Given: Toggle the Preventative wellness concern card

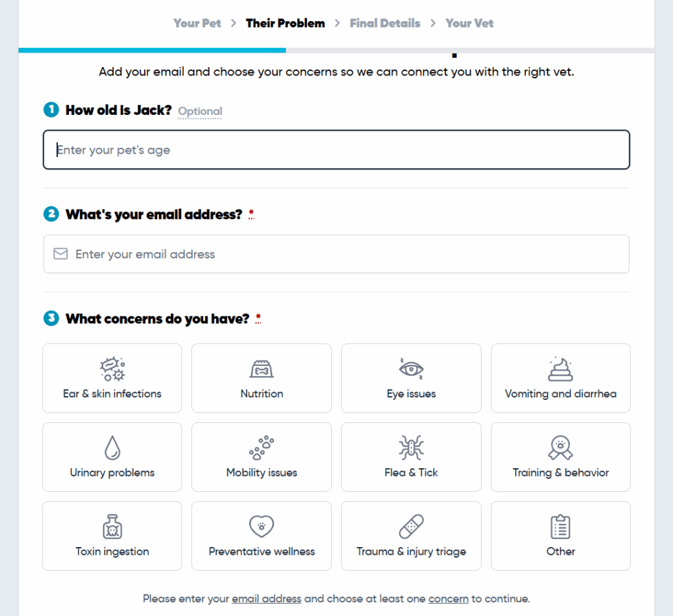Looking at the screenshot, I should coord(262,536).
